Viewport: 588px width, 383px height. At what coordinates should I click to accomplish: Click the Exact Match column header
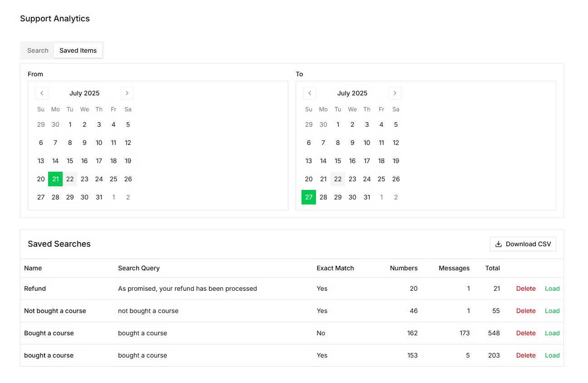click(x=335, y=268)
